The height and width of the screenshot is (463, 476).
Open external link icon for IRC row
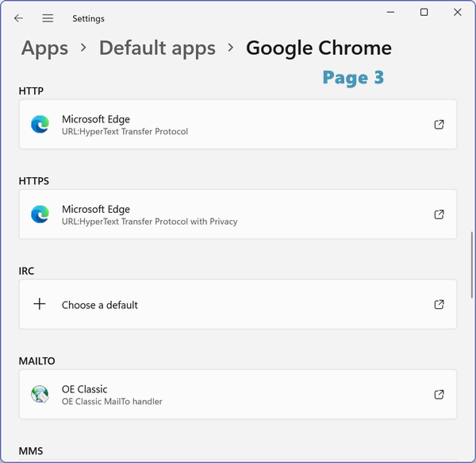pyautogui.click(x=439, y=304)
